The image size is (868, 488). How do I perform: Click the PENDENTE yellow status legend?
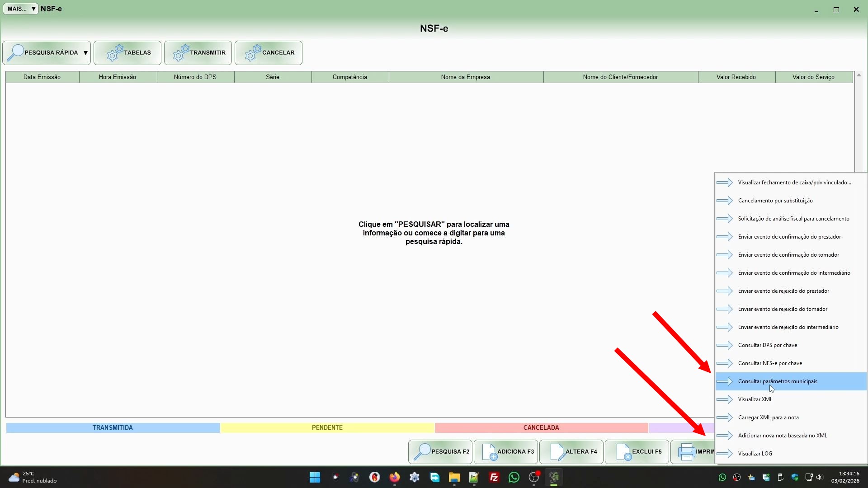tap(327, 427)
